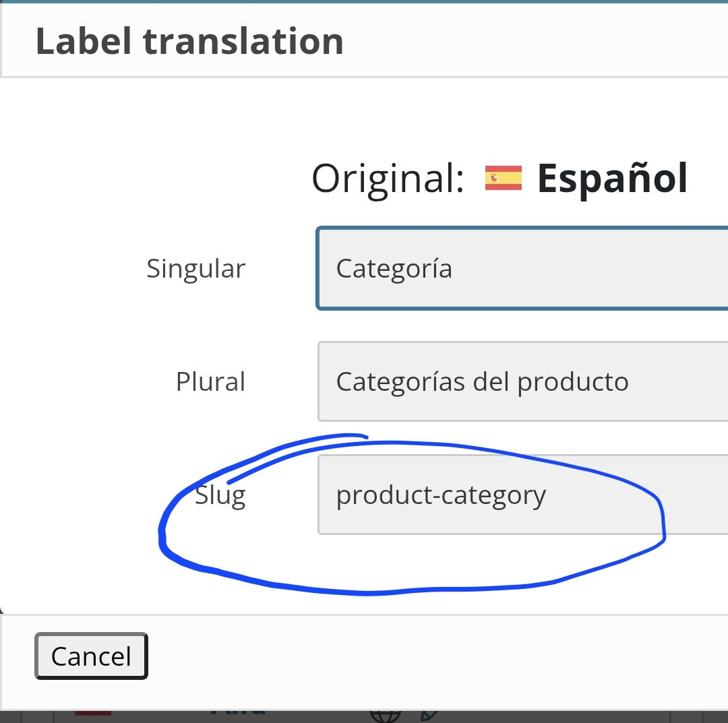Cancel the label translation dialog
The height and width of the screenshot is (723, 728).
[x=91, y=656]
